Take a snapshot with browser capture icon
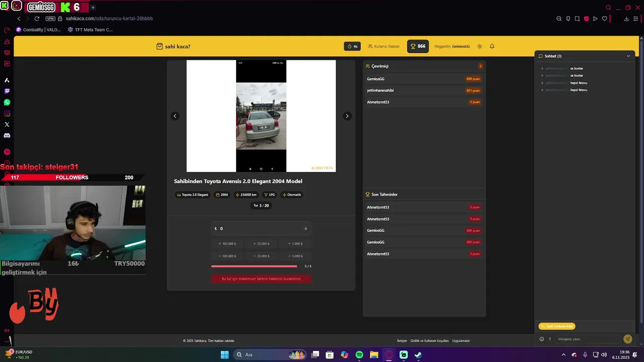Viewport: 644px width, 362px height. (577, 19)
